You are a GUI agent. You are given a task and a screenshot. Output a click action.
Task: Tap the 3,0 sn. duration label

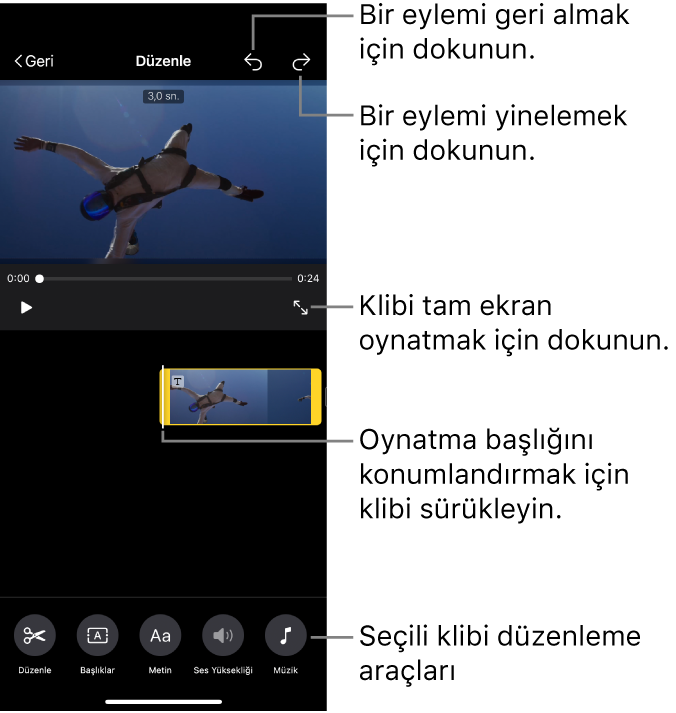point(163,97)
